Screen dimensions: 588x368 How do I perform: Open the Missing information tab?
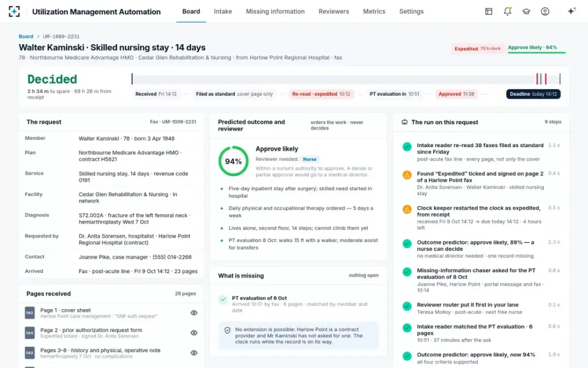point(275,11)
